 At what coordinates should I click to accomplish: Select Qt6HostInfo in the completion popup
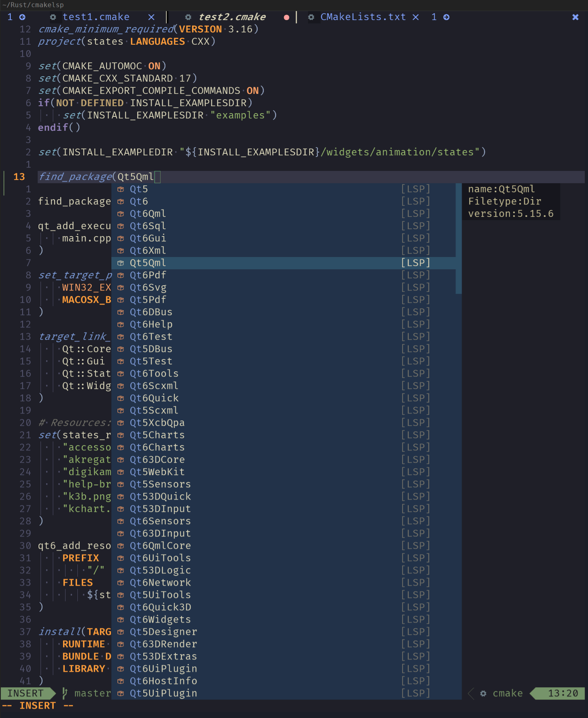[x=283, y=681]
